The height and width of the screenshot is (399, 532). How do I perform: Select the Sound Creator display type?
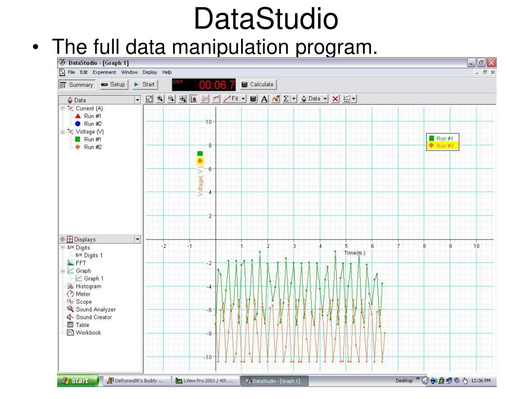94,317
